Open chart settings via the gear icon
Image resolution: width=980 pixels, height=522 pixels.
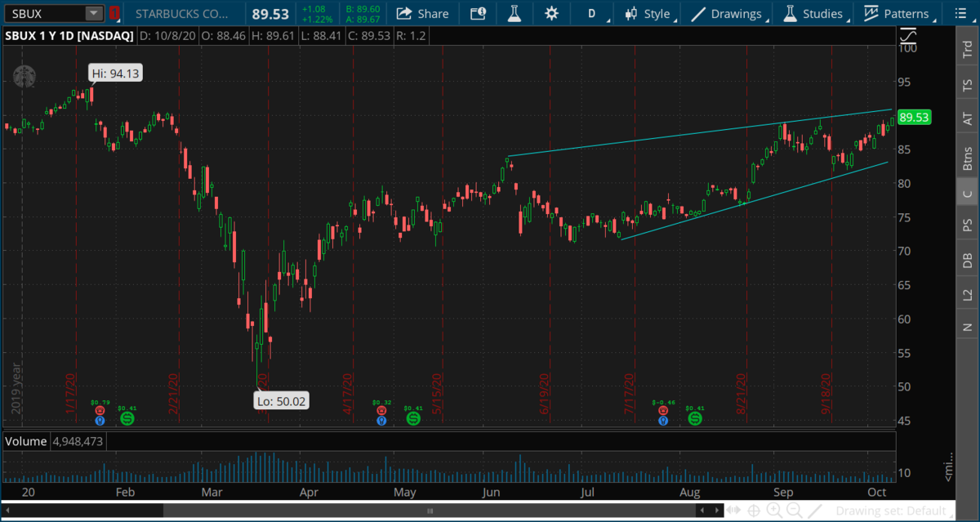(551, 13)
